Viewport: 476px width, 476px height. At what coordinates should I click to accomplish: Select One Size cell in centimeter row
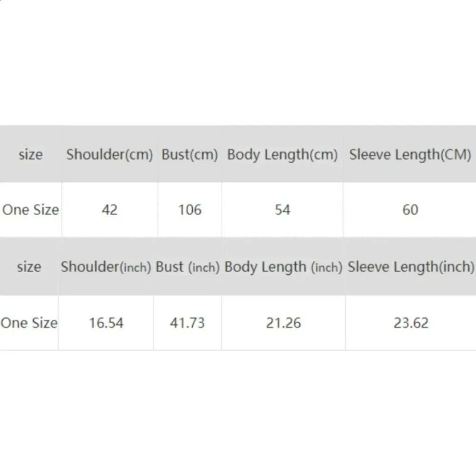pos(30,210)
